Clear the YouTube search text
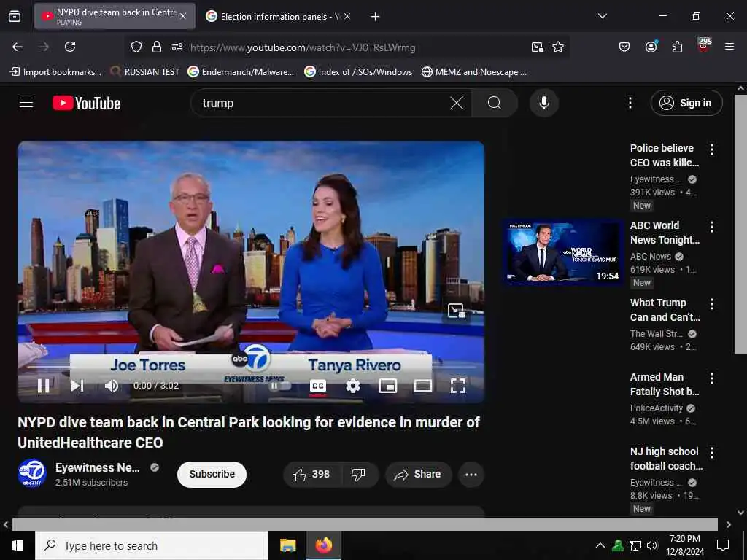747x560 pixels. (x=457, y=103)
